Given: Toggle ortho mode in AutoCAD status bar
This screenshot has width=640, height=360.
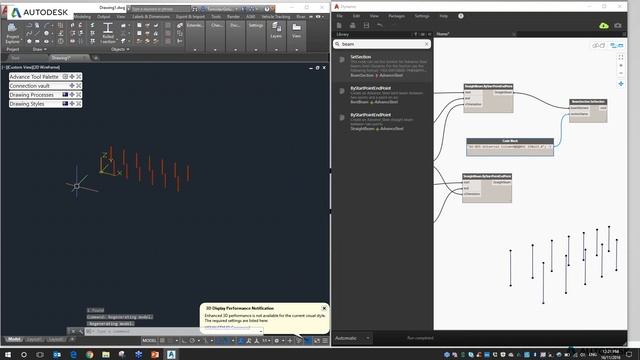Looking at the screenshot, I should [x=184, y=340].
